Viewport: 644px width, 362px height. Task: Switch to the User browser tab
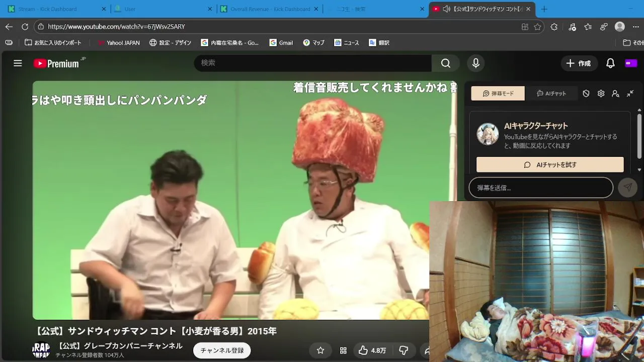click(x=164, y=9)
